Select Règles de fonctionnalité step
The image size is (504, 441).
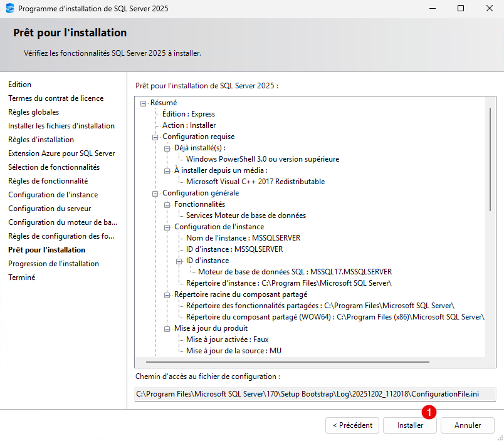48,181
